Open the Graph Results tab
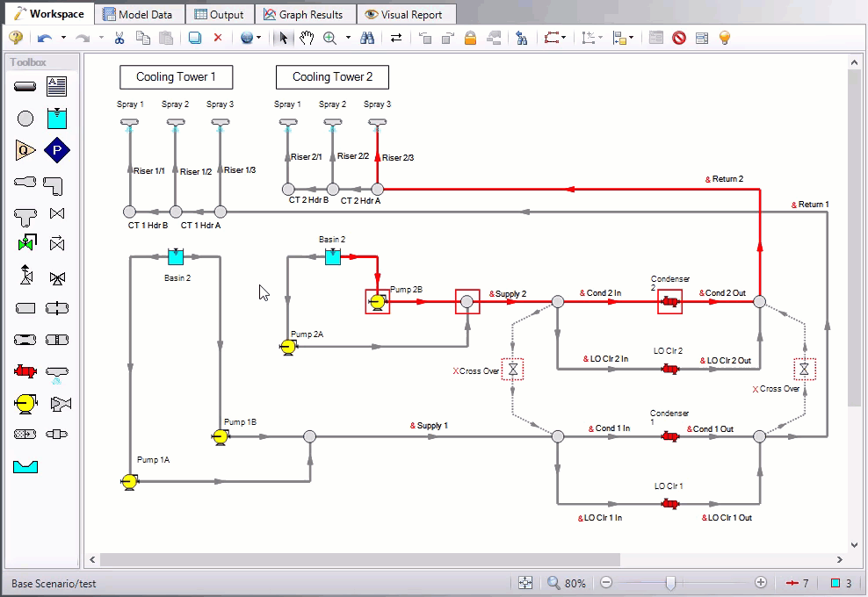 pyautogui.click(x=303, y=14)
